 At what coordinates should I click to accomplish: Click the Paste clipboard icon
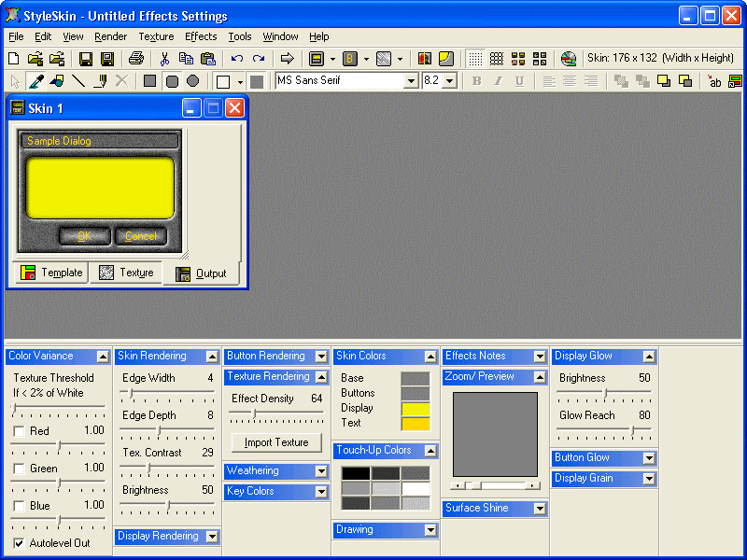[x=207, y=59]
